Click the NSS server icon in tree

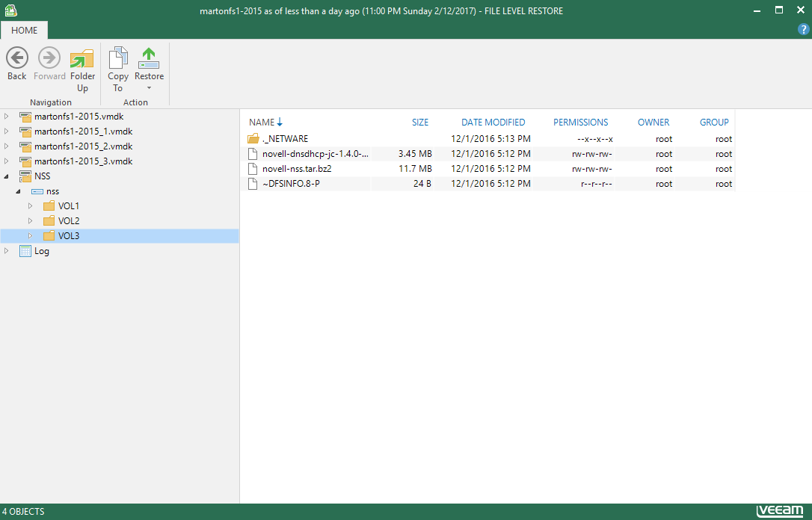[x=25, y=176]
